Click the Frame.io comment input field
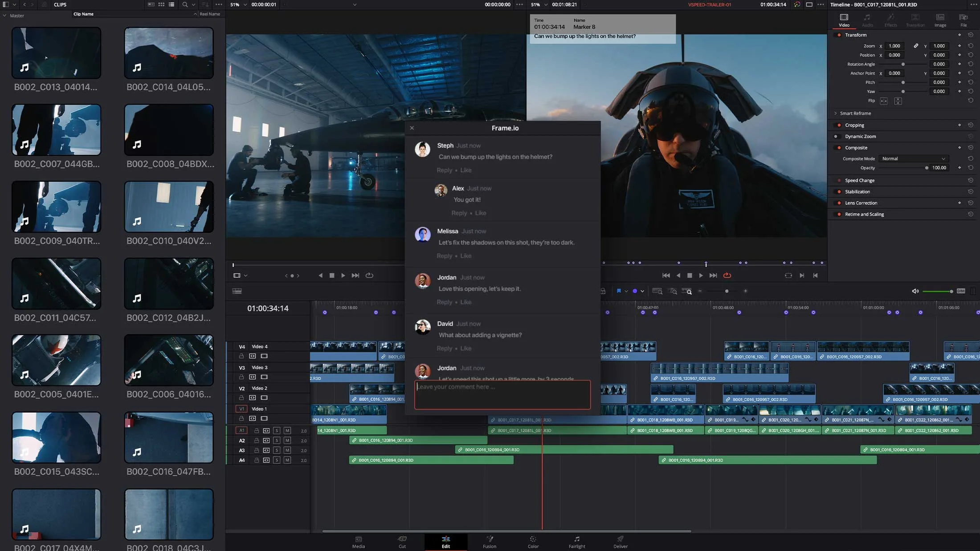Image resolution: width=980 pixels, height=551 pixels. pos(502,394)
